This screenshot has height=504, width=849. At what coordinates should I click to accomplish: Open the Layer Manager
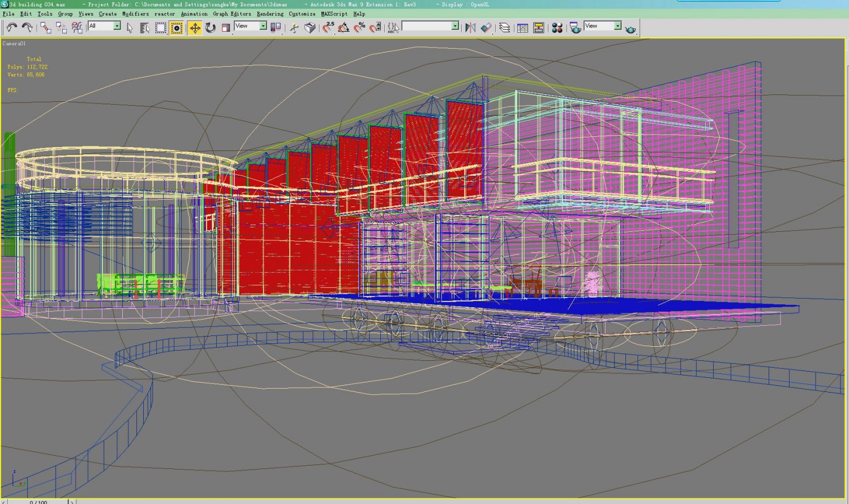504,27
